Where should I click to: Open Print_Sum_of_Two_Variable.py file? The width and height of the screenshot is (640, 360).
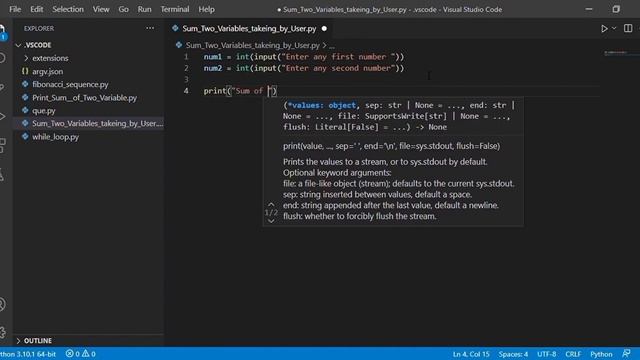tap(84, 98)
